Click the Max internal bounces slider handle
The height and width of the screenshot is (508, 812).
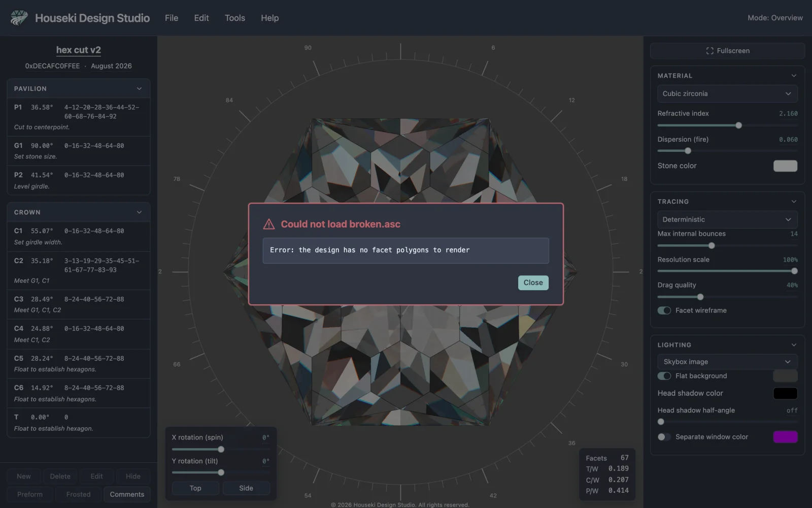712,246
